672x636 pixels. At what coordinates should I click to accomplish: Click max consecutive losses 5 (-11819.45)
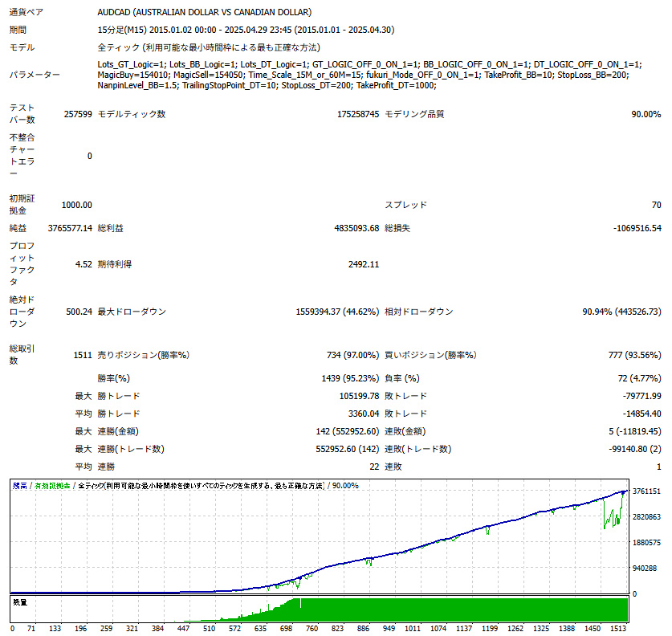click(x=635, y=431)
